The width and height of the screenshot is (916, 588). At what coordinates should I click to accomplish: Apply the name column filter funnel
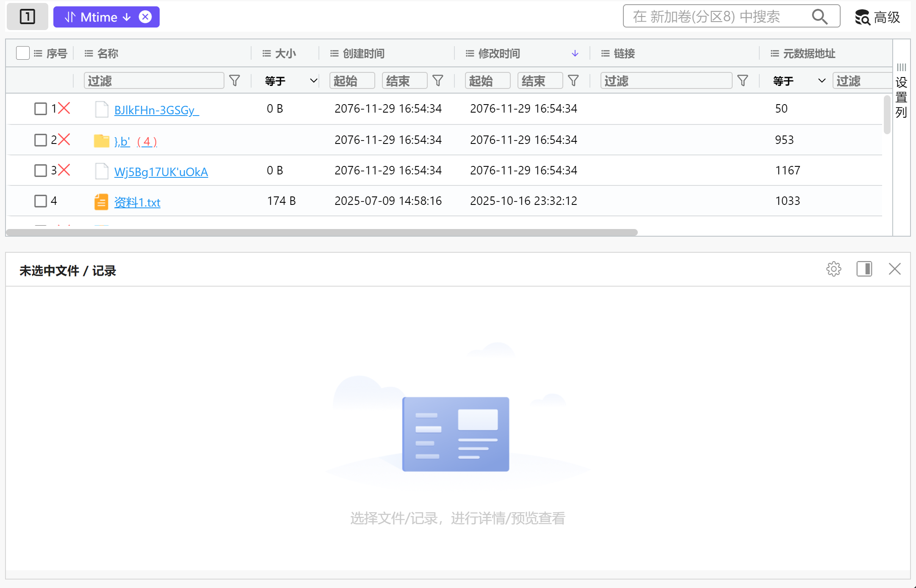pos(234,80)
